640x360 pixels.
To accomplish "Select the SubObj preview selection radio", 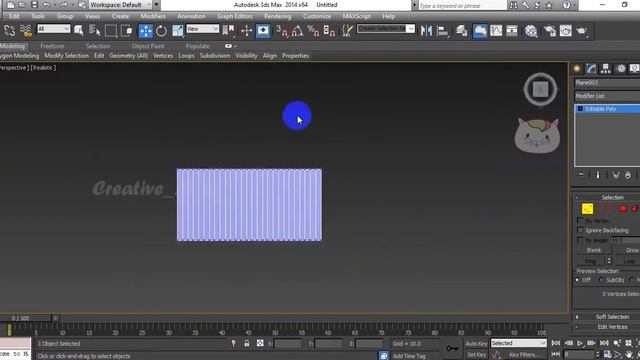I will pyautogui.click(x=601, y=280).
